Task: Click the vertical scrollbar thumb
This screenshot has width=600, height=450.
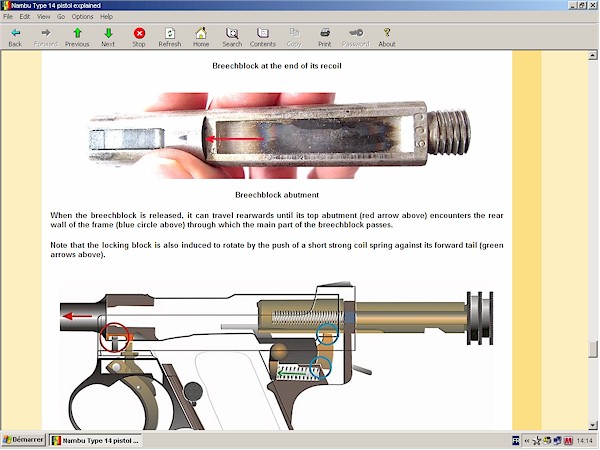Action: 593,349
